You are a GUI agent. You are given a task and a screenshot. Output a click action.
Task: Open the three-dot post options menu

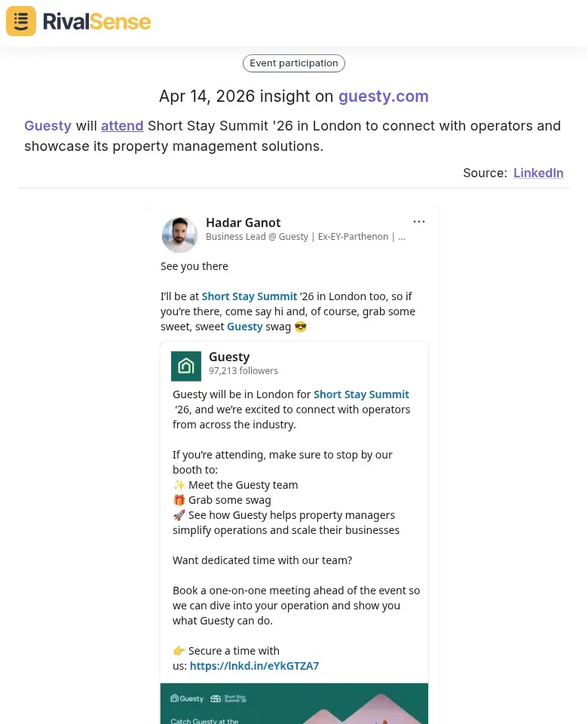click(x=419, y=222)
